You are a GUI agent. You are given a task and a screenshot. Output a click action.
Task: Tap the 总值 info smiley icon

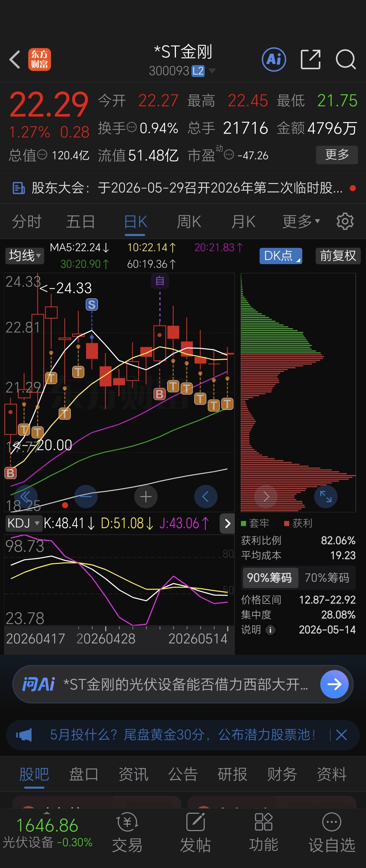pos(42,155)
